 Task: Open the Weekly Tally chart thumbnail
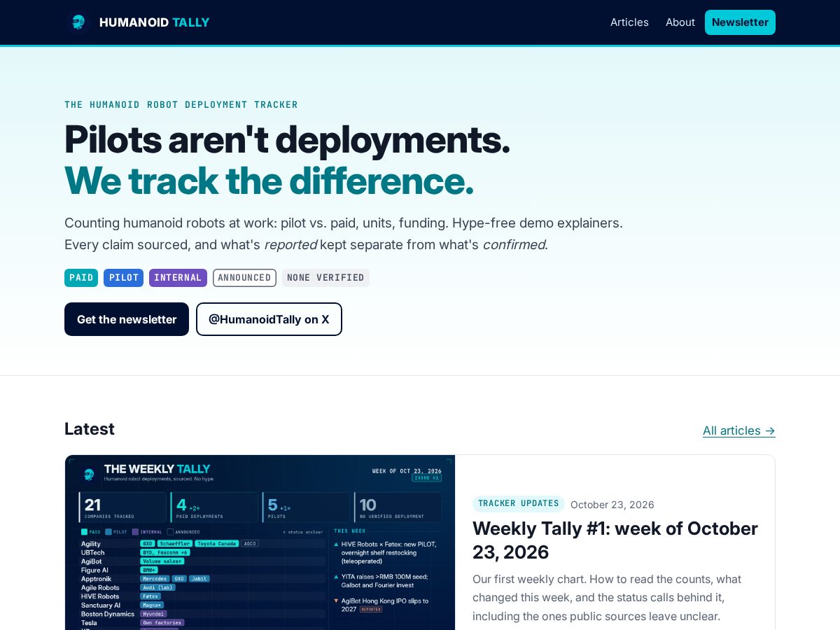260,542
